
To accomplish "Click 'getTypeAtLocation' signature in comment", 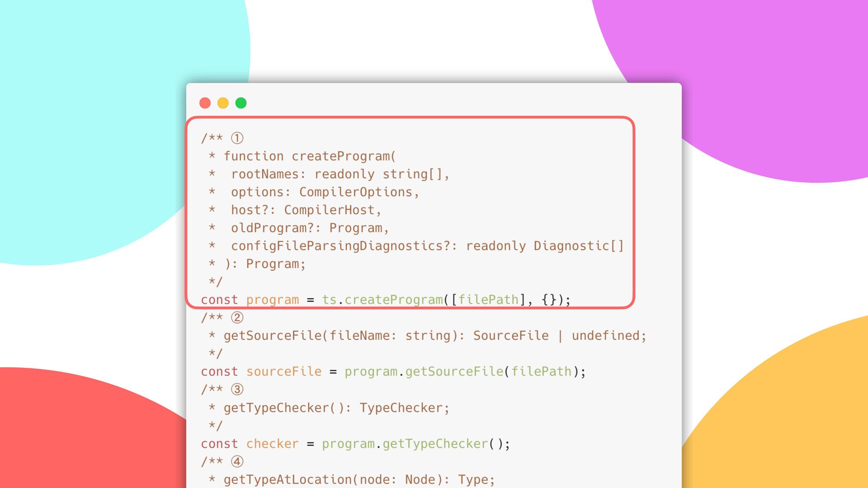I will [288, 479].
